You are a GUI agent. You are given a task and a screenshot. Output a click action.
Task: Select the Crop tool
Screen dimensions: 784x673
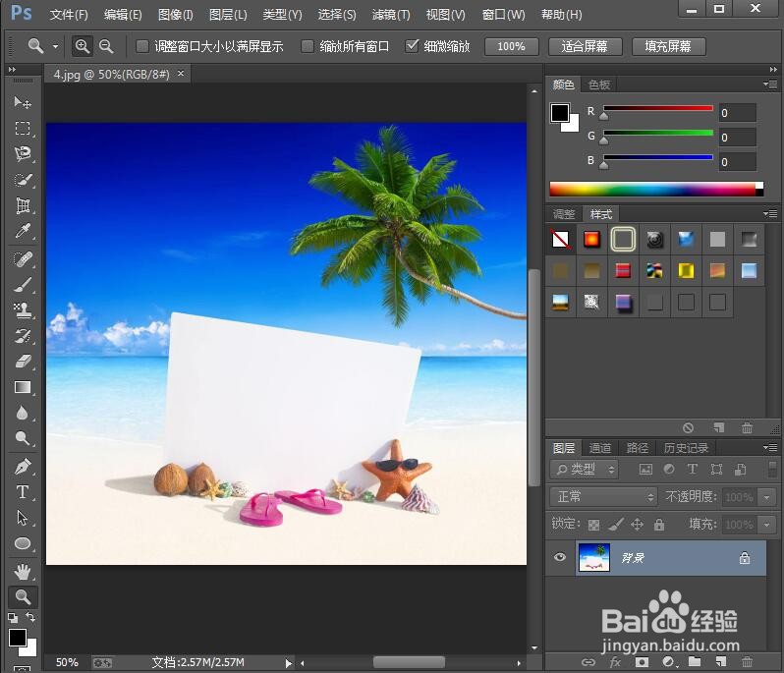coord(22,205)
